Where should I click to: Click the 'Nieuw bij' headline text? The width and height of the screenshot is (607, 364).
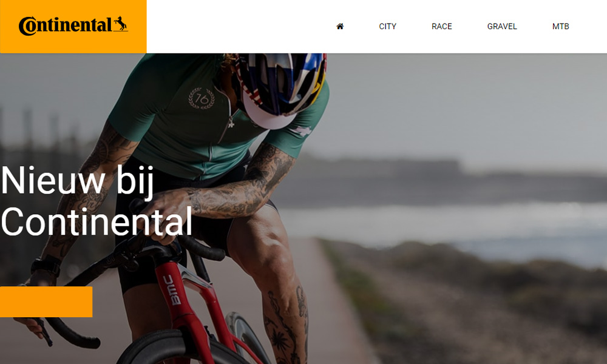pos(78,181)
